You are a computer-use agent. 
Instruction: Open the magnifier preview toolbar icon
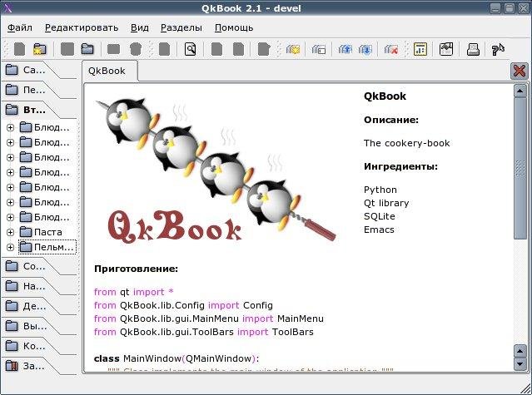point(191,49)
